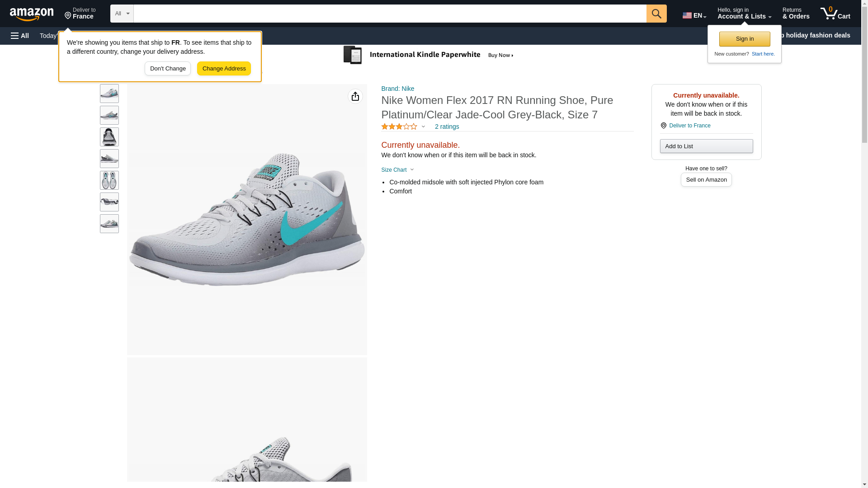Screen dimensions: 868x488
Task: Click the Sign in button
Action: 745,39
